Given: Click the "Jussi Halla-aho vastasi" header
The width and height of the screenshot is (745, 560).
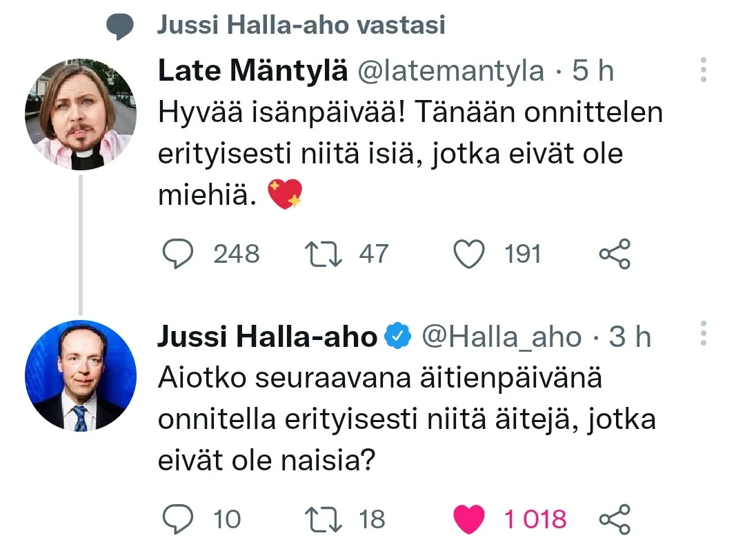Looking at the screenshot, I should tap(301, 26).
